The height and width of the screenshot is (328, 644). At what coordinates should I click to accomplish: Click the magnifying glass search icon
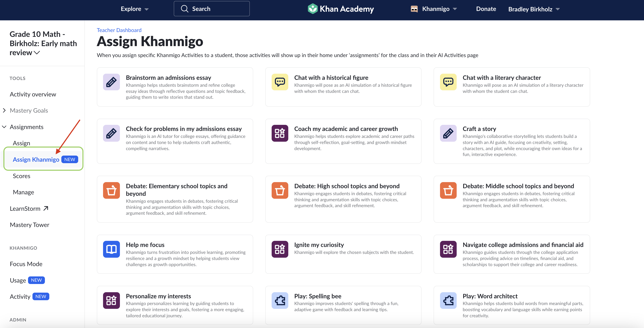(185, 9)
